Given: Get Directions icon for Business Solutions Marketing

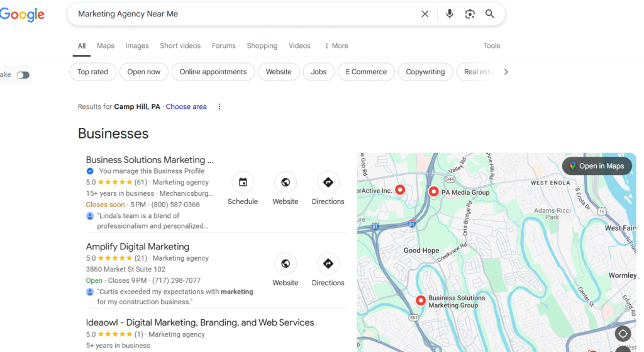Looking at the screenshot, I should [328, 182].
